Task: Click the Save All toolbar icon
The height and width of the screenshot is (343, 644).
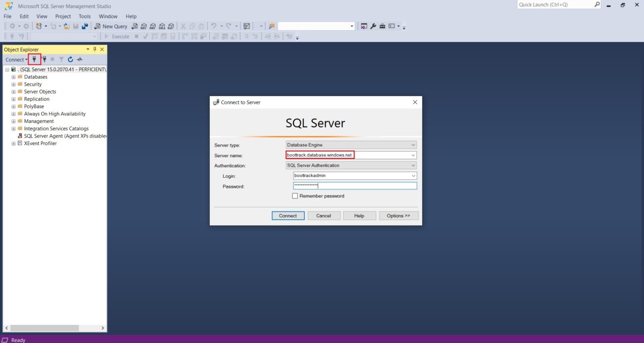Action: coord(85,26)
